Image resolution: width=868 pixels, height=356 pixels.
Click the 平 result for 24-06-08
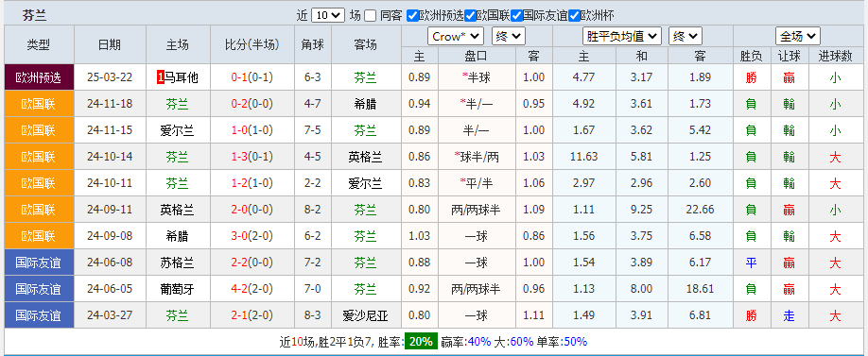pos(751,263)
